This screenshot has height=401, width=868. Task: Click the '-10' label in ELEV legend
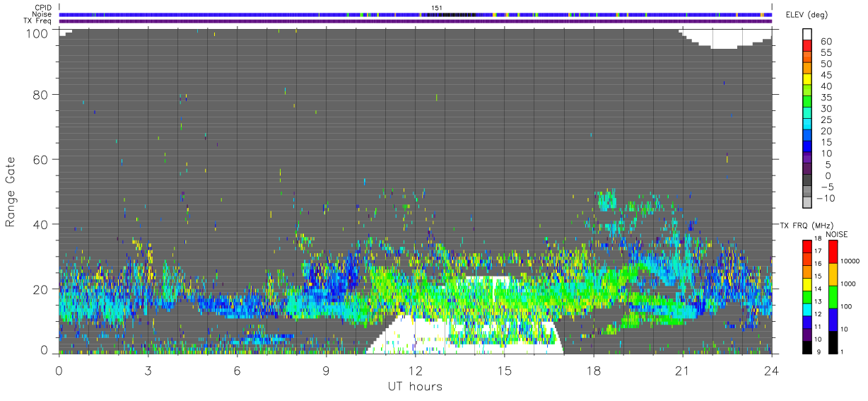pos(826,199)
